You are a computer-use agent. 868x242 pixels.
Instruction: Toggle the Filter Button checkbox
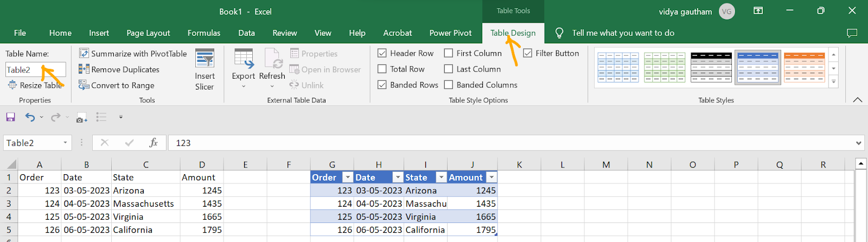point(527,53)
